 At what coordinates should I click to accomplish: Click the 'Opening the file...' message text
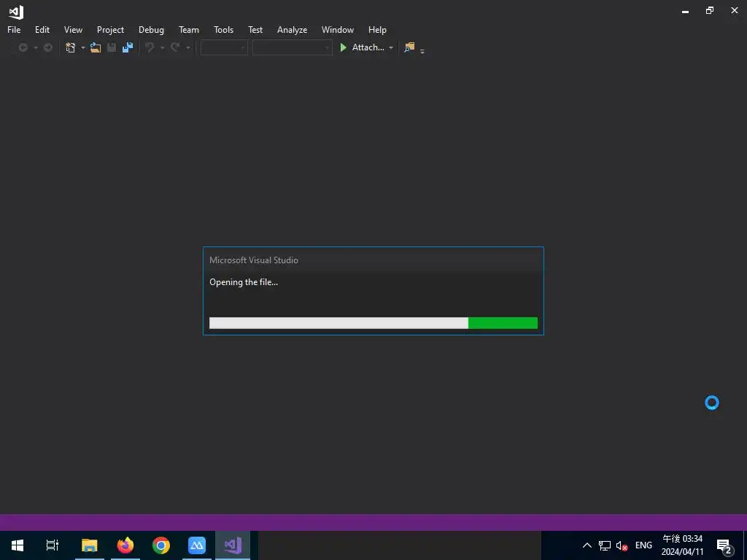244,282
